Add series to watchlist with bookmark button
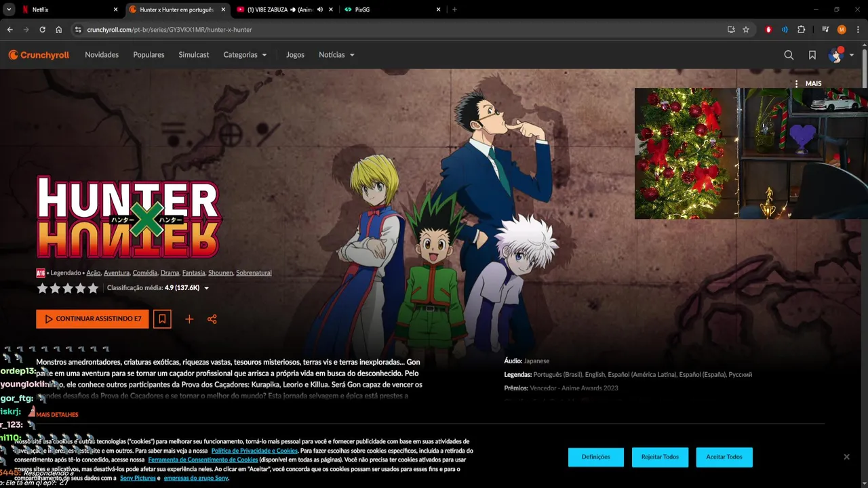Viewport: 868px width, 488px height. [x=162, y=319]
